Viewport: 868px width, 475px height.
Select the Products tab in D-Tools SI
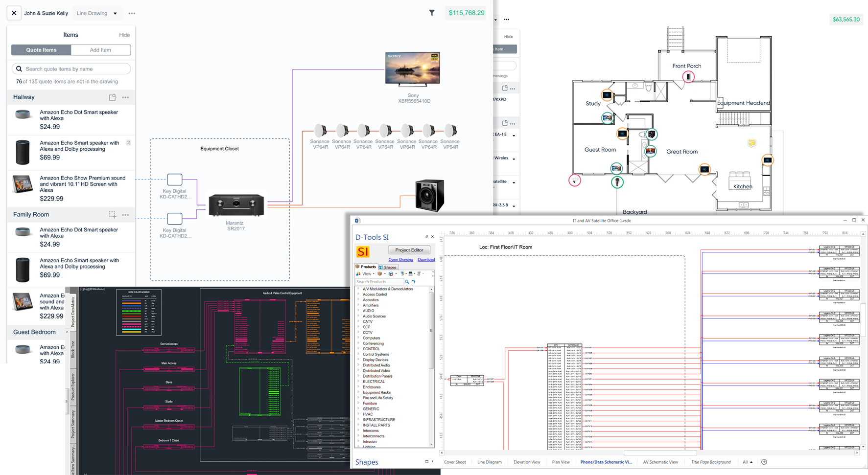(x=366, y=267)
